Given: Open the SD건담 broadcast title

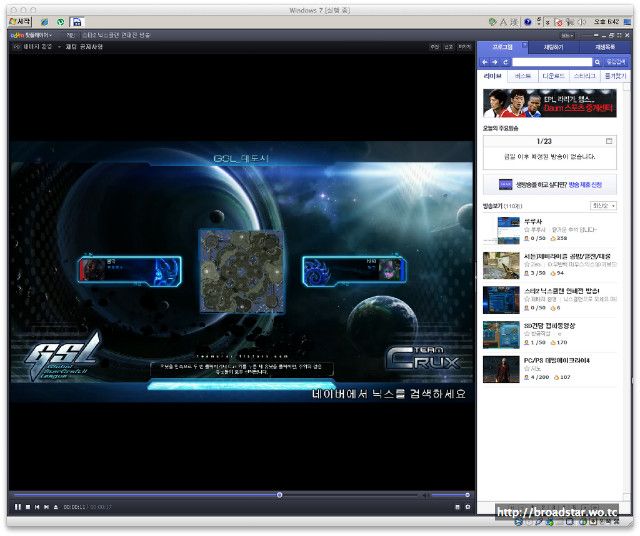Looking at the screenshot, I should click(x=549, y=326).
